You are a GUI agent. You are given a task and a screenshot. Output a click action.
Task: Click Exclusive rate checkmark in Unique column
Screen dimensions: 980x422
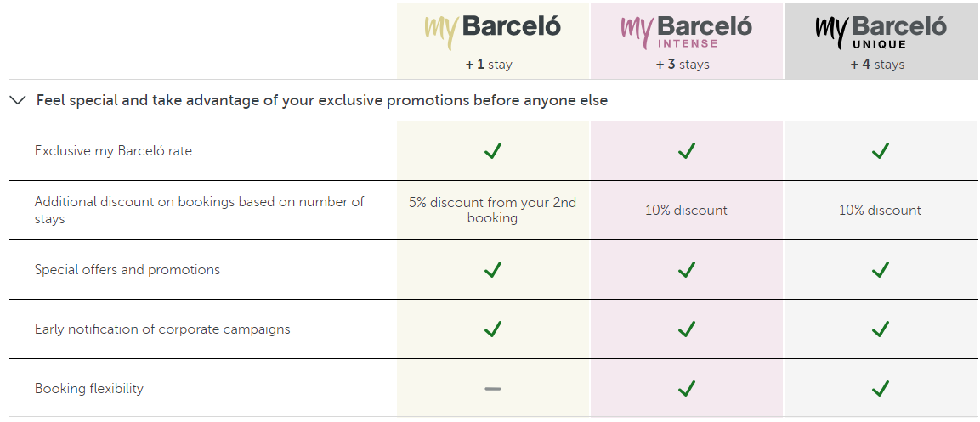pyautogui.click(x=881, y=151)
